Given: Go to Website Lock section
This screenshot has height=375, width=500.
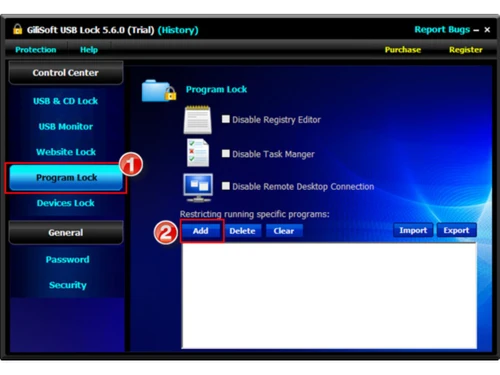Looking at the screenshot, I should pos(66,152).
